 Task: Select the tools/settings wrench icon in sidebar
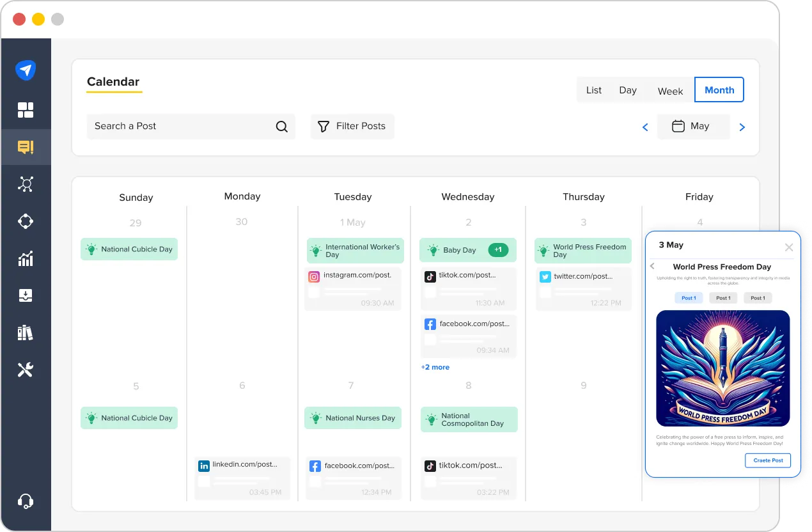pos(26,369)
